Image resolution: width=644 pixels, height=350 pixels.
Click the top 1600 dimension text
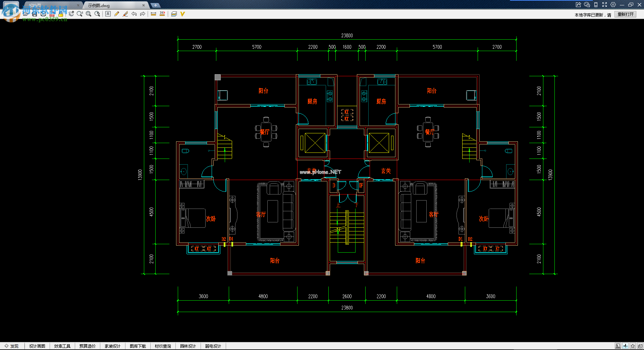tap(347, 47)
